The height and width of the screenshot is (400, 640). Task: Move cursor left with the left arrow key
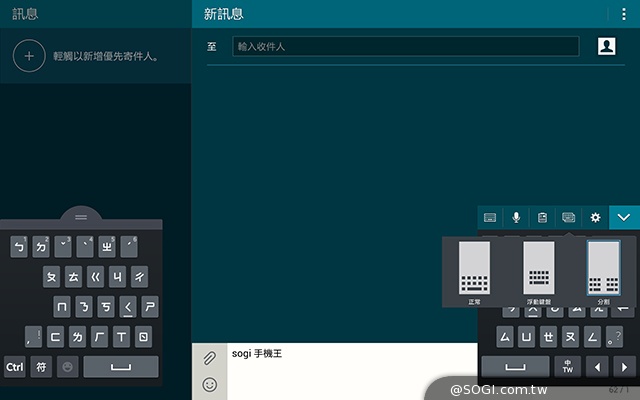[x=598, y=367]
